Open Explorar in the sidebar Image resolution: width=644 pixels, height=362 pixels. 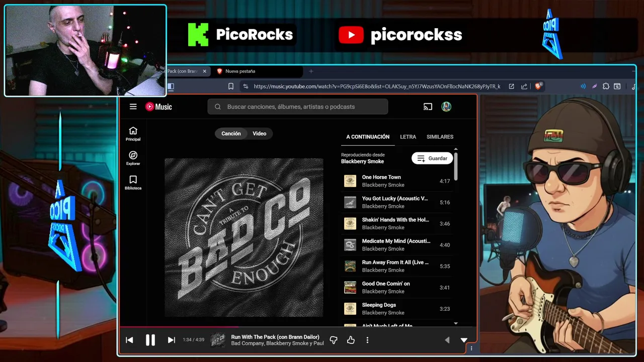pyautogui.click(x=133, y=158)
